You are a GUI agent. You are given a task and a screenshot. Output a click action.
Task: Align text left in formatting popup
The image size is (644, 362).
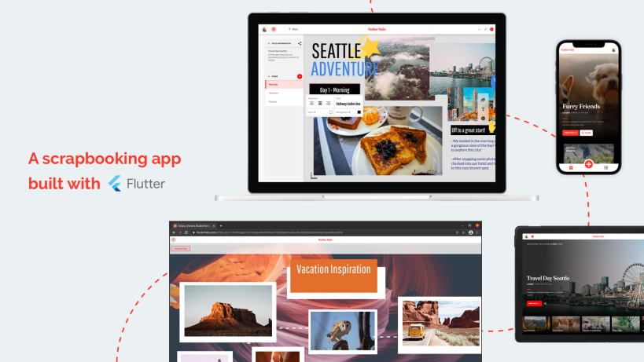coord(311,104)
